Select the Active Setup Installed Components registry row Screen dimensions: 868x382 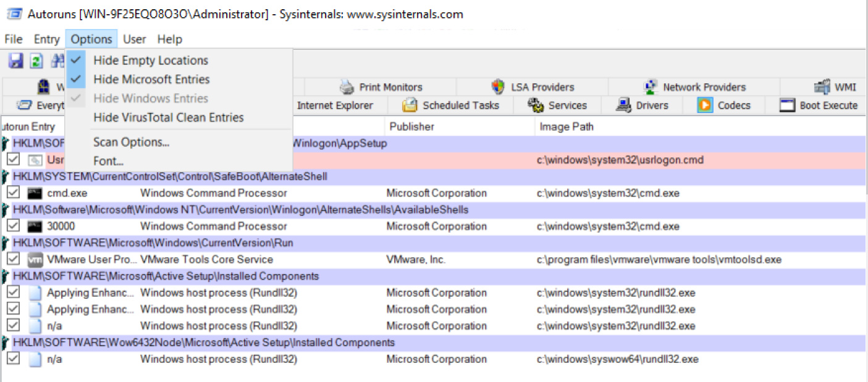166,276
